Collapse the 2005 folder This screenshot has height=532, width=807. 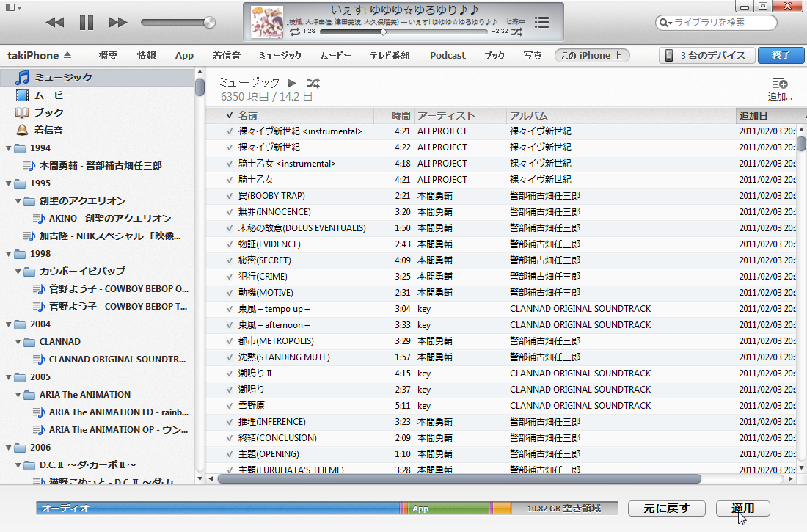[x=8, y=377]
